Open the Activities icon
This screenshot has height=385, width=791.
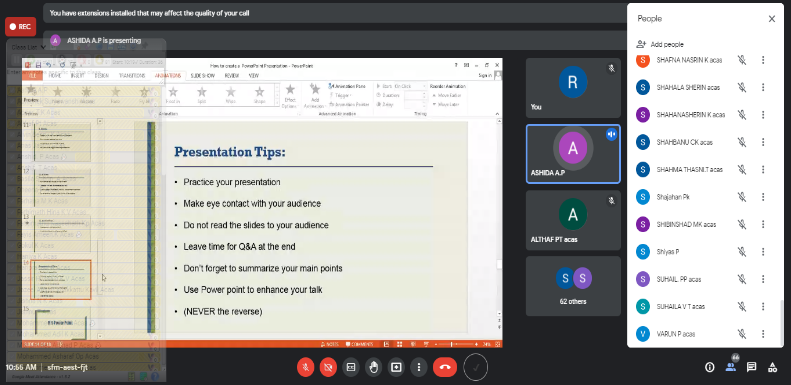(772, 367)
